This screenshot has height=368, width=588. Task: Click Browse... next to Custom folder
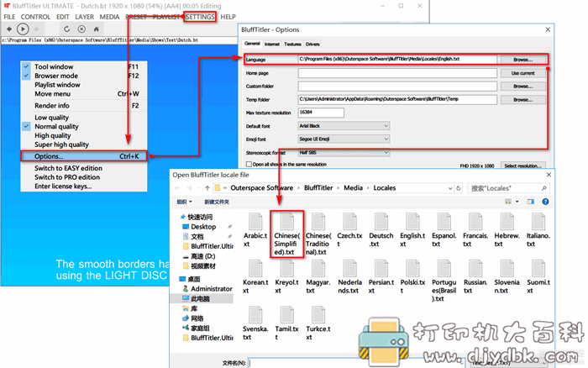pos(523,87)
